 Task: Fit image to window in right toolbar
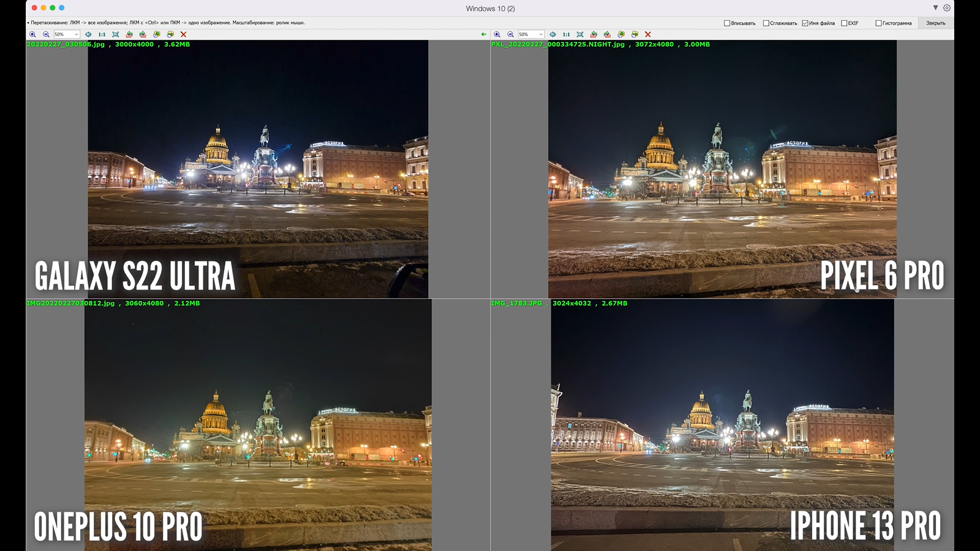pyautogui.click(x=580, y=34)
